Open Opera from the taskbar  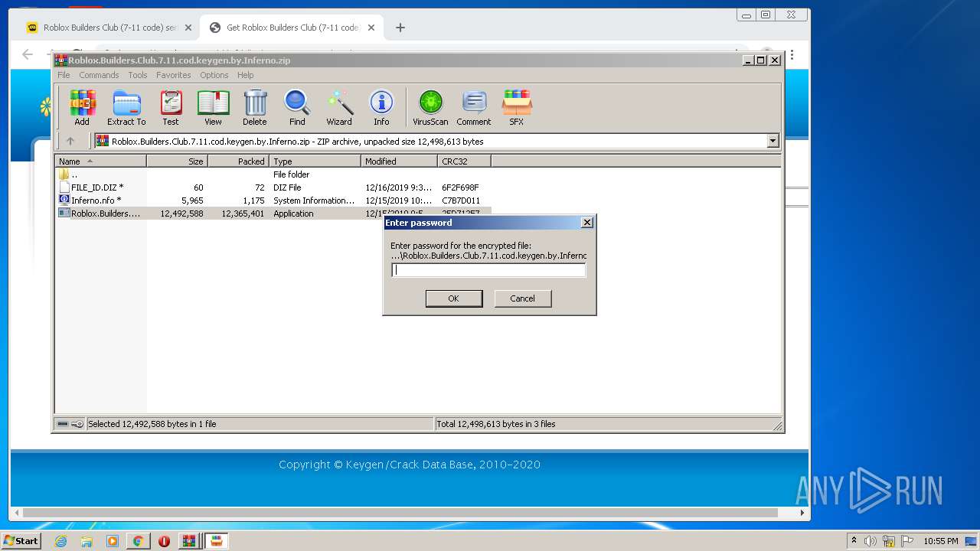[164, 541]
